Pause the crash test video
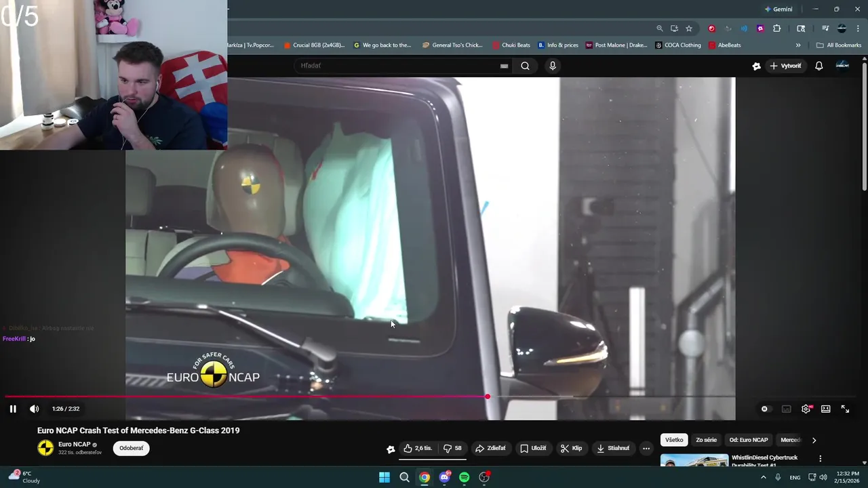 13,409
